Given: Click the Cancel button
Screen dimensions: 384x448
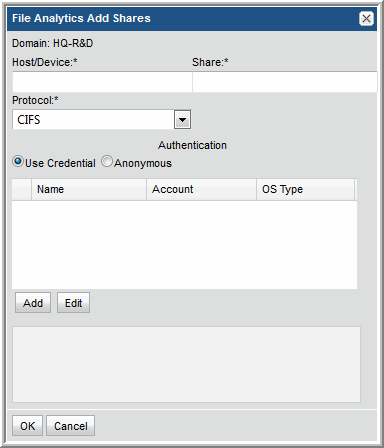Looking at the screenshot, I should [70, 426].
